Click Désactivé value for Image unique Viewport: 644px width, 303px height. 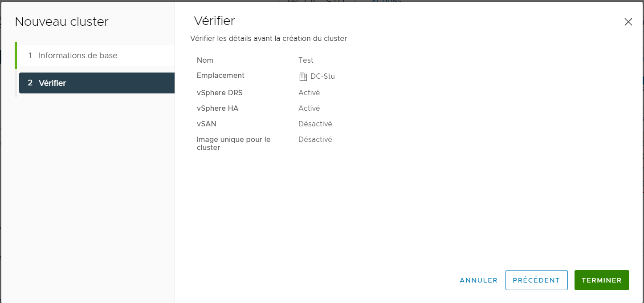315,139
